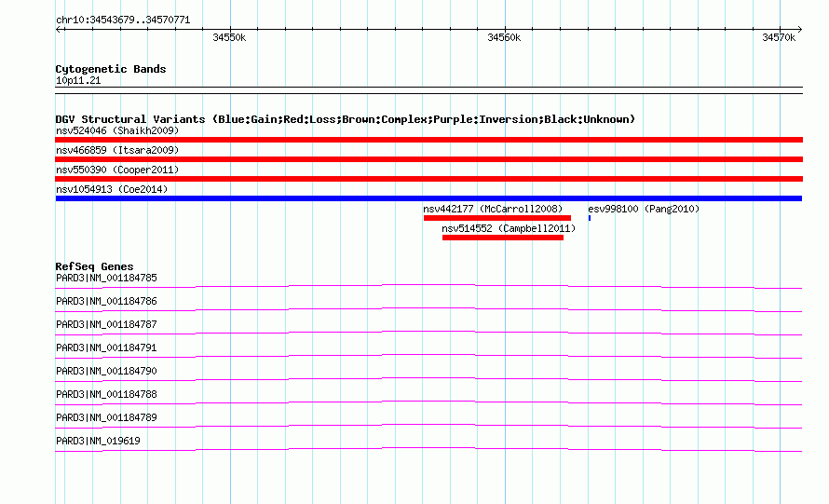
Task: Click the 10p11.21 band label
Action: coord(78,80)
